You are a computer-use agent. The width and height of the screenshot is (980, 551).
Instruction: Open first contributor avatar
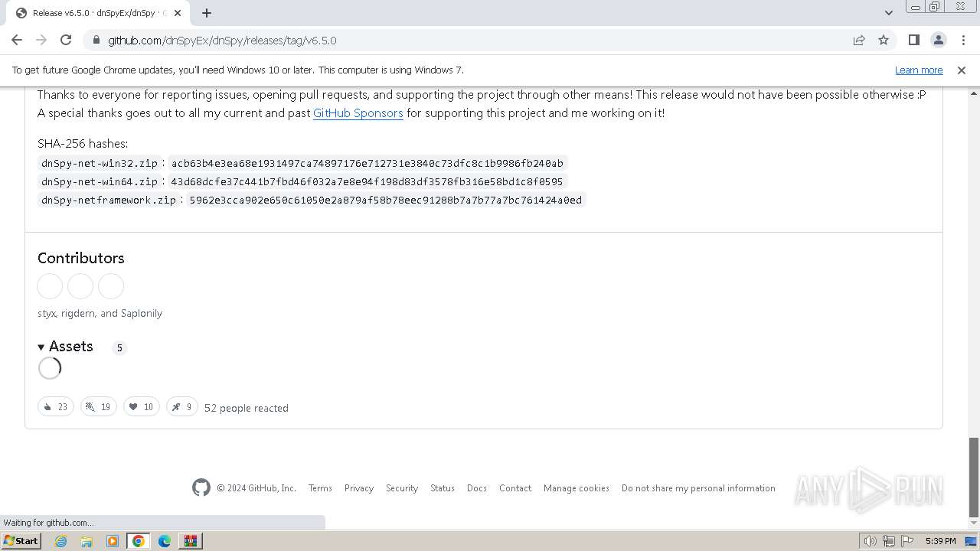point(50,286)
